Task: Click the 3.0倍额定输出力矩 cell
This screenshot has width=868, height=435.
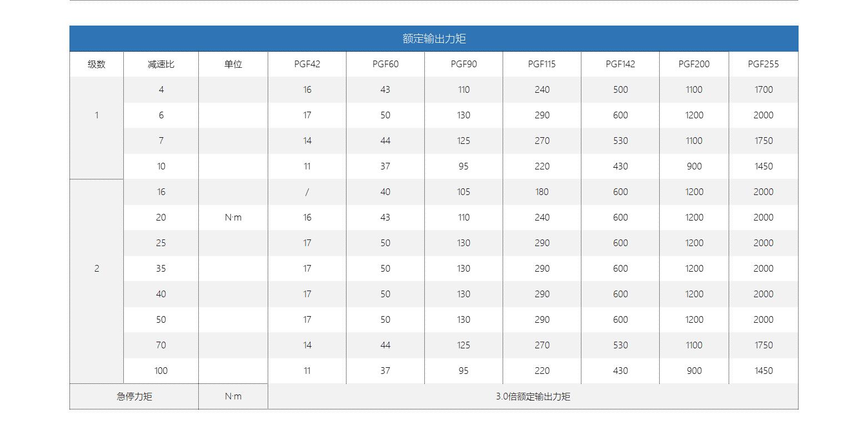Action: point(533,396)
